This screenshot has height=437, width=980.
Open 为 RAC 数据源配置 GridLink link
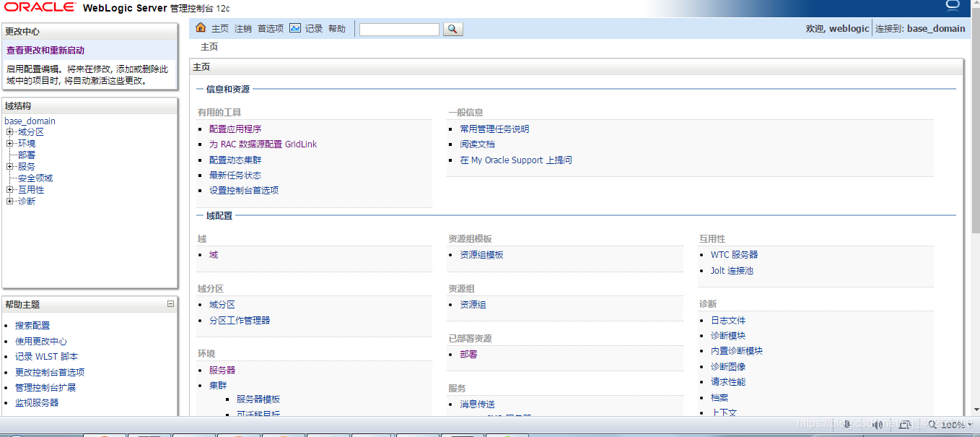click(x=263, y=144)
